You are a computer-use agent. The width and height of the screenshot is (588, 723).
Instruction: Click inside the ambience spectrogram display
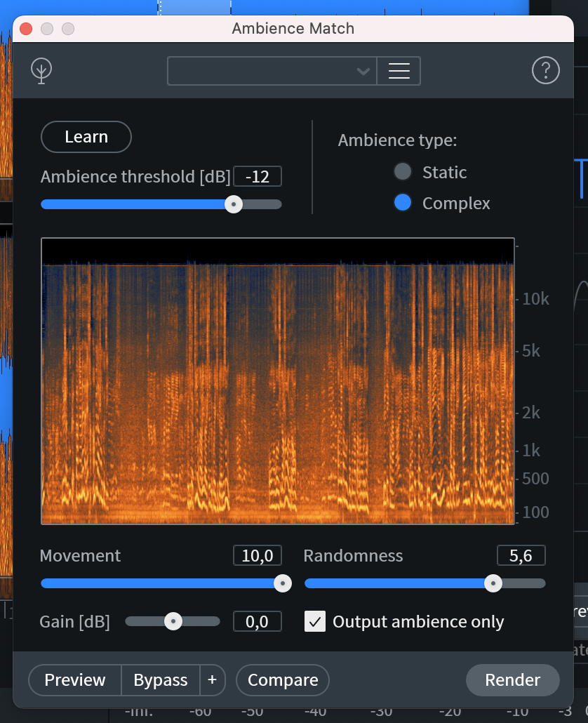point(278,381)
